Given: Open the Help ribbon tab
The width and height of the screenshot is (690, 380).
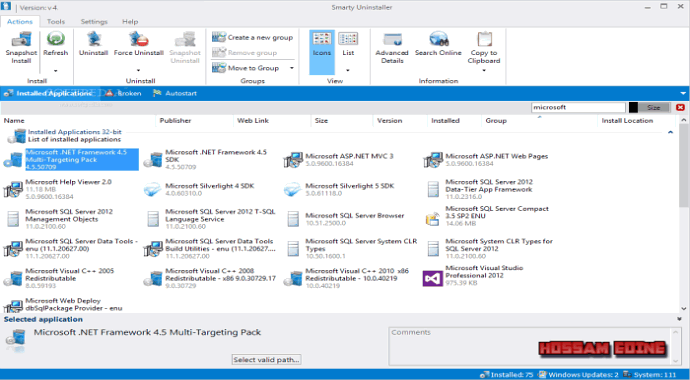Looking at the screenshot, I should click(130, 22).
